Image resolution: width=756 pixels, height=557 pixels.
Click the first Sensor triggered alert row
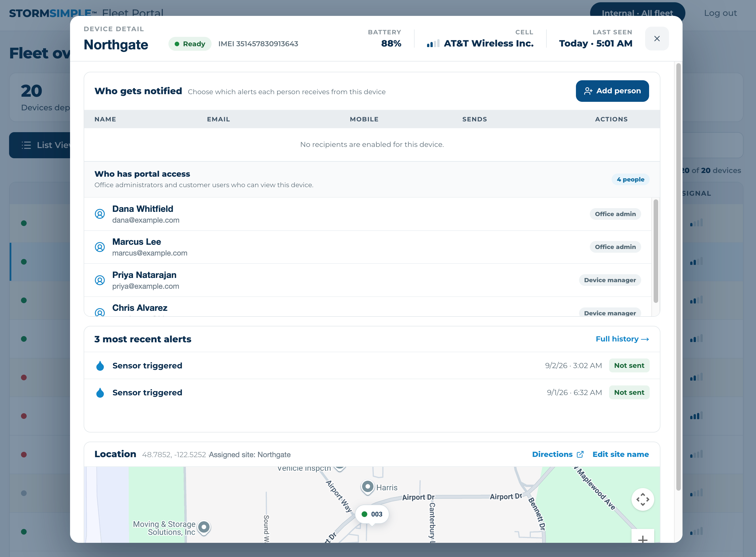pos(372,366)
